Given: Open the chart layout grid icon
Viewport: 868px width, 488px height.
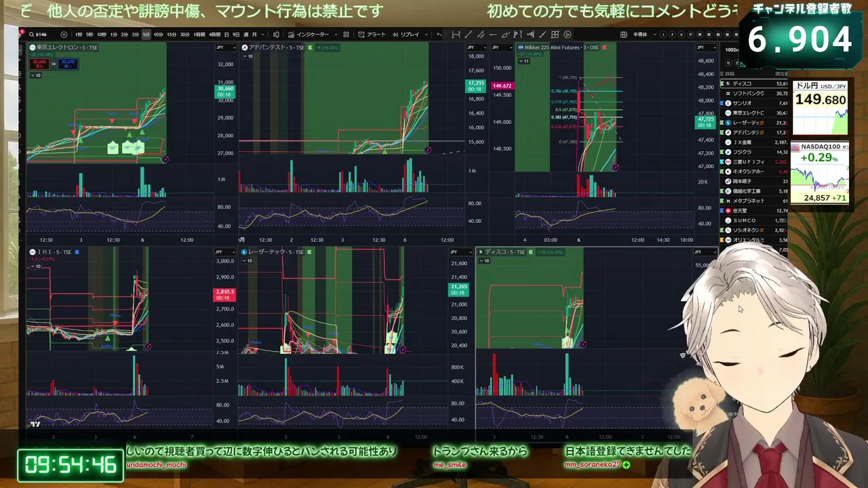Looking at the screenshot, I should [623, 35].
